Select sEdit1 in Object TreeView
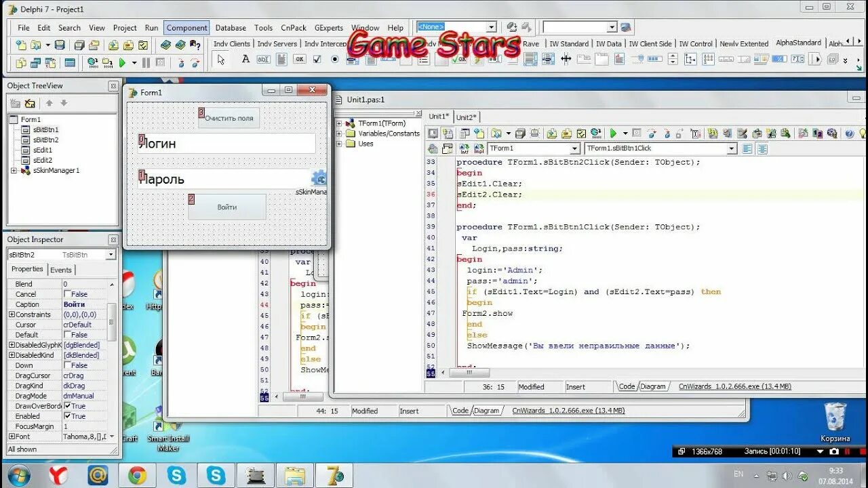Screen dimensions: 868x488 point(42,150)
